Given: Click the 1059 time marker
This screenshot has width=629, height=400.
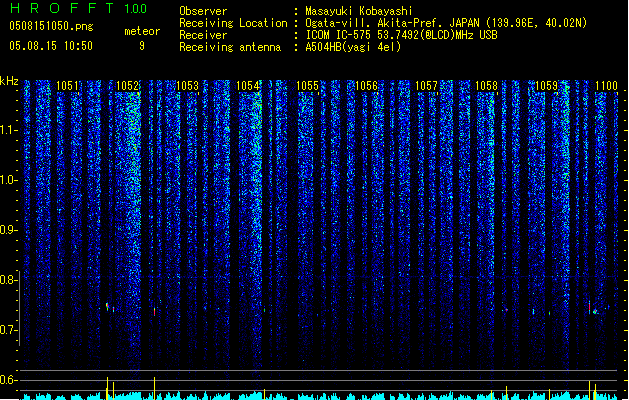Looking at the screenshot, I should coord(546,86).
